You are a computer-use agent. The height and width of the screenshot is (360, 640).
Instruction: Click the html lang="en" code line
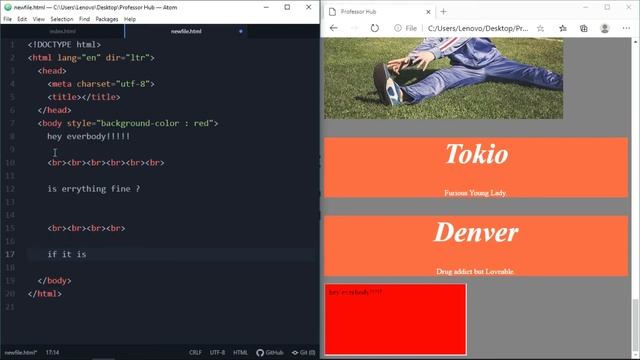pyautogui.click(x=91, y=58)
